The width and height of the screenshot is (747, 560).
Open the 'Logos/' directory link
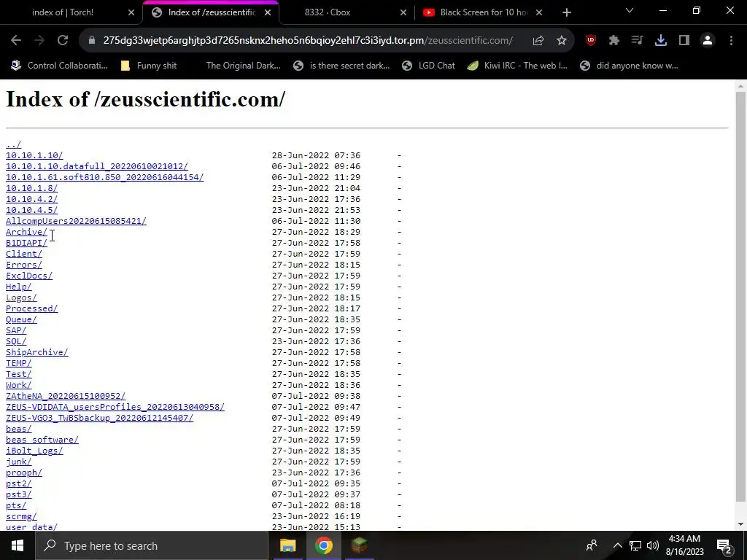(x=21, y=297)
